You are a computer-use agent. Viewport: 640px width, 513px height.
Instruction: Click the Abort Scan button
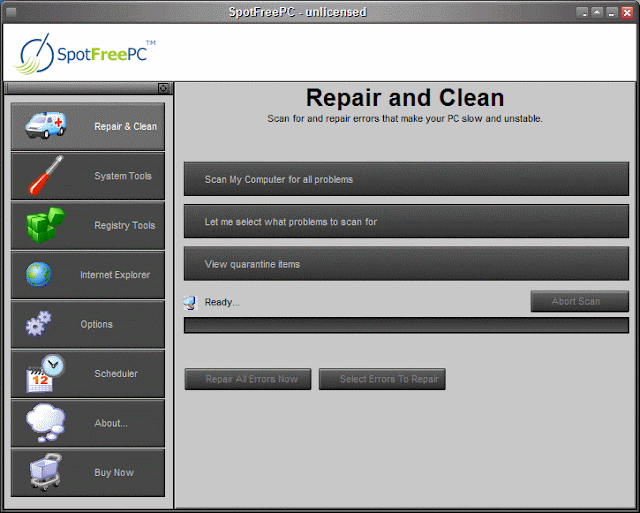[580, 301]
